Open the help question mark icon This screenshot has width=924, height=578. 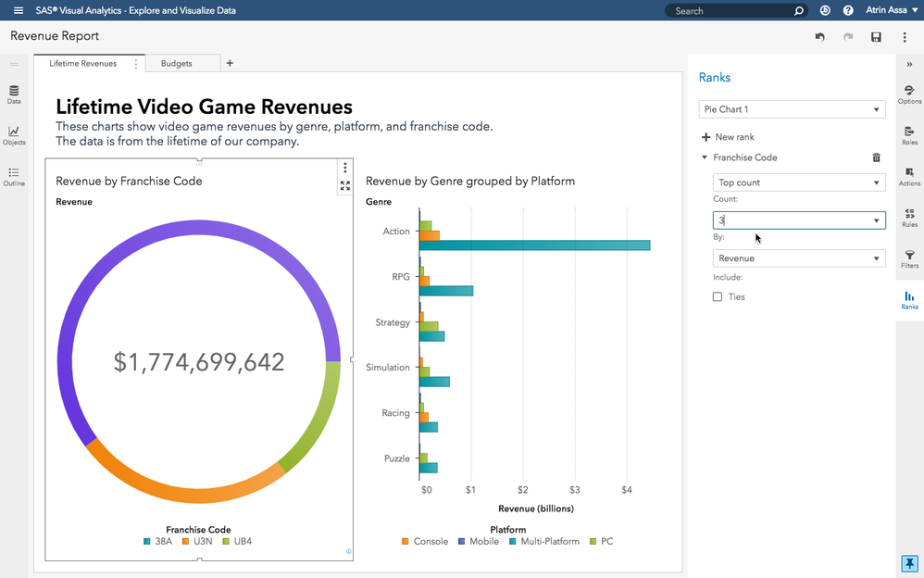pos(848,10)
